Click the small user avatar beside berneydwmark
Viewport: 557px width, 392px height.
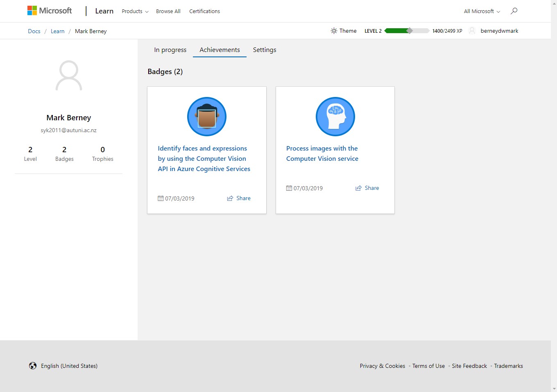[472, 31]
